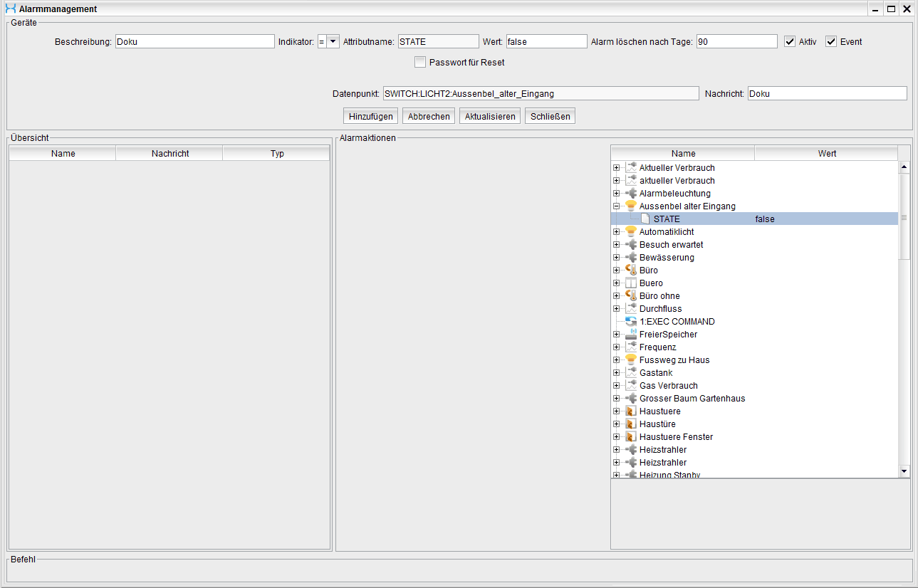Click the drive icon beside FreierSpeicher
Viewport: 918px width, 588px height.
tap(630, 335)
